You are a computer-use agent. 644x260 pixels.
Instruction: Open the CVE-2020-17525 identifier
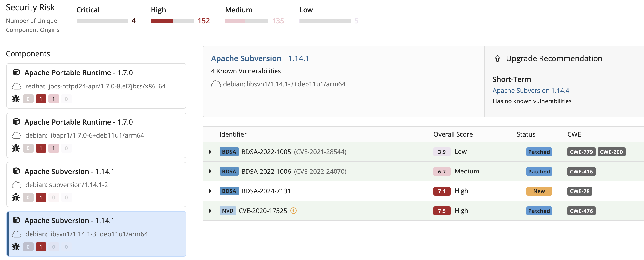(x=263, y=211)
